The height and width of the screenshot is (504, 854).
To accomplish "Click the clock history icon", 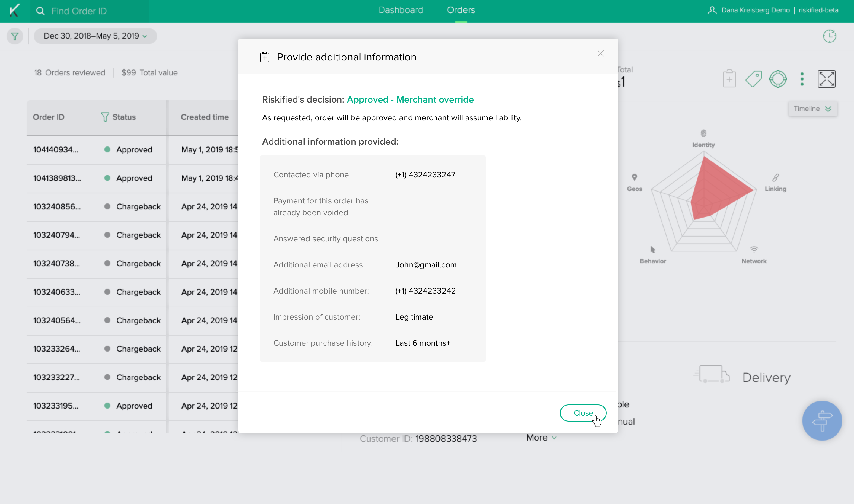I will (x=830, y=36).
